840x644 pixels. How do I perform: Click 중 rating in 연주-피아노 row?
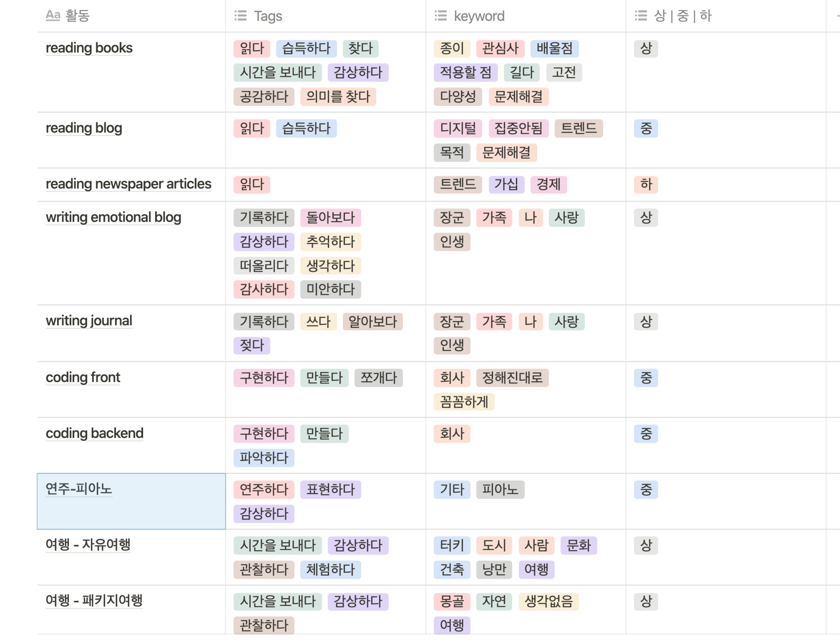(x=646, y=489)
